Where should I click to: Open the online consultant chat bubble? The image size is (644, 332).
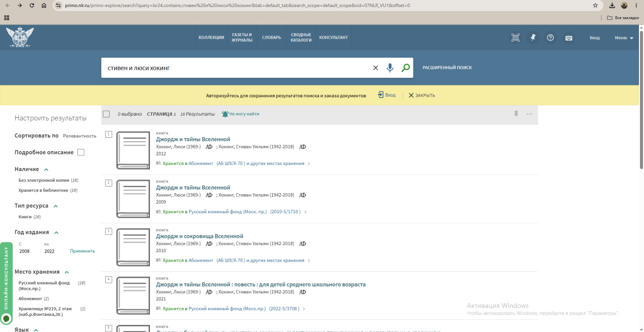6,318
